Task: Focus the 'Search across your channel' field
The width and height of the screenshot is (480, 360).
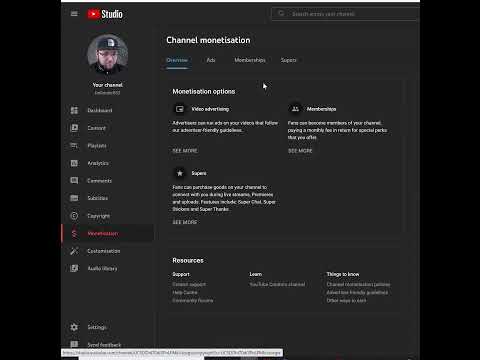Action: pos(345,14)
